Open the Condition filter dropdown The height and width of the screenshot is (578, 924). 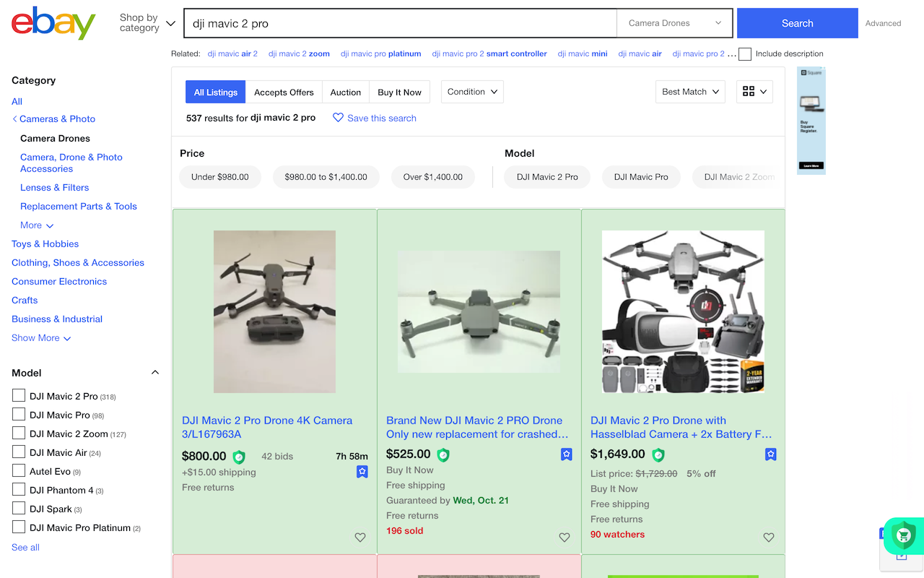pyautogui.click(x=472, y=92)
